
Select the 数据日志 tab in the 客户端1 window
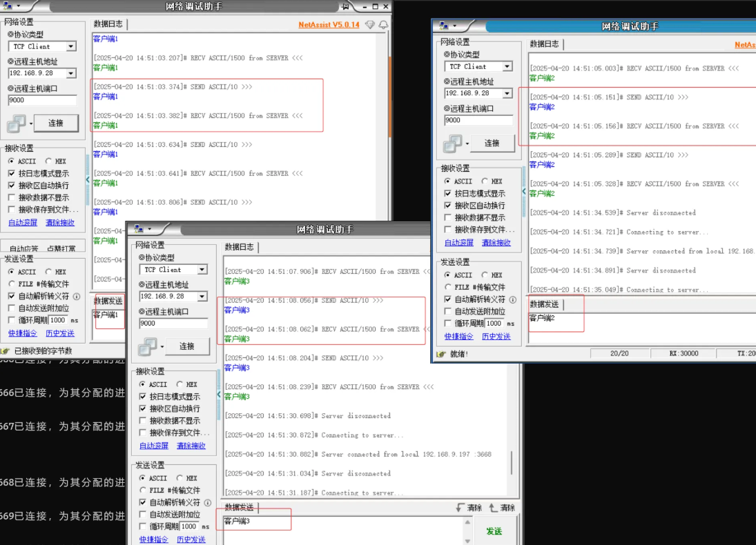click(x=108, y=24)
